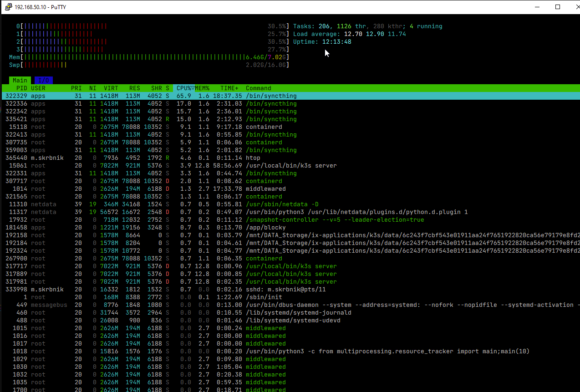Select the sshd m.skrbnik@pts/11 process row
Viewport: 580px width, 392px height.
[x=291, y=290]
